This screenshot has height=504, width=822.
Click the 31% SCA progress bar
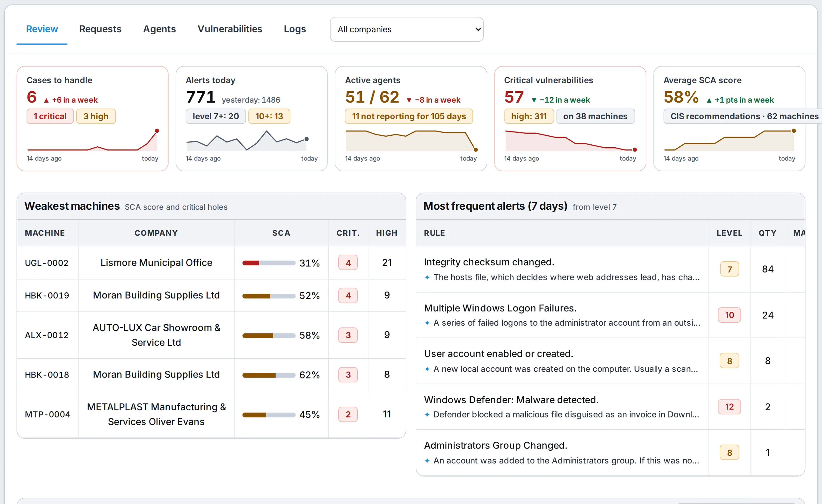coord(268,263)
